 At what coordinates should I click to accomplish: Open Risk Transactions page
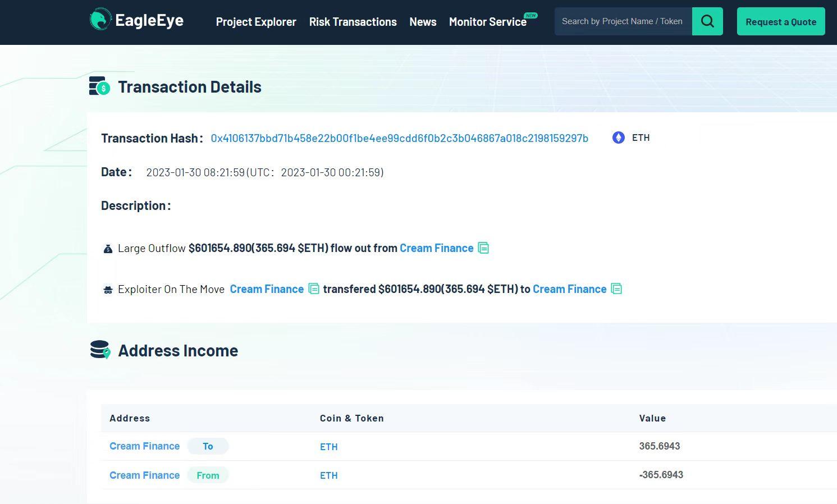(x=353, y=22)
